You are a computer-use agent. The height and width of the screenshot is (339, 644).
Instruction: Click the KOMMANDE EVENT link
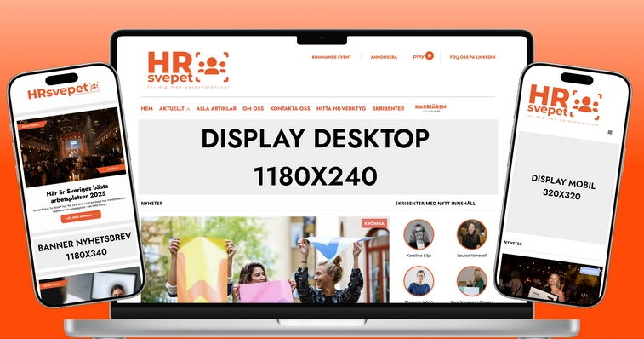point(332,57)
